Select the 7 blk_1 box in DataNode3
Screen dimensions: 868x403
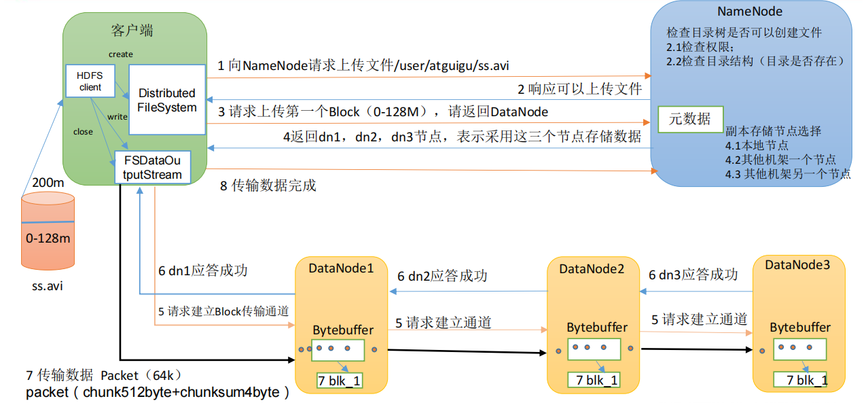click(800, 380)
